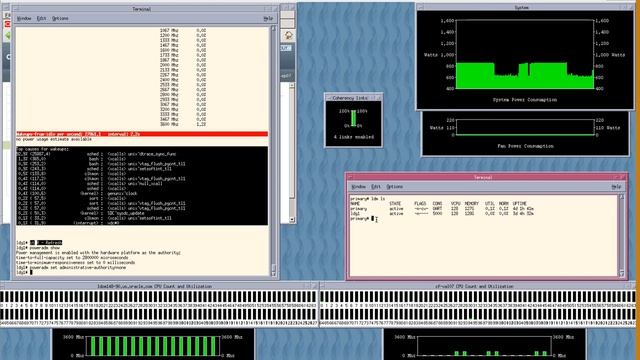Viewport: 640px width, 360px height.
Task: Click the left Terminal's vertical scrollbar
Action: click(x=273, y=151)
